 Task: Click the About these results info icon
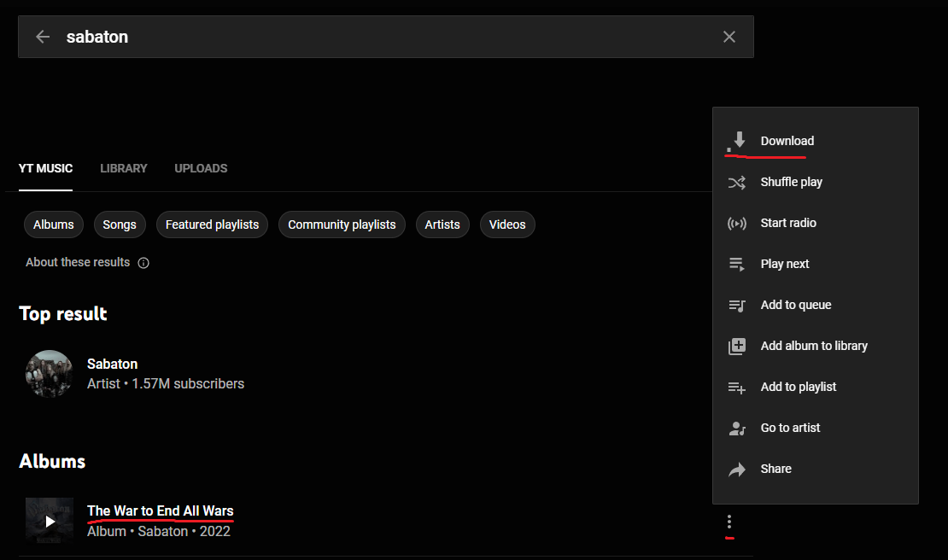coord(143,263)
